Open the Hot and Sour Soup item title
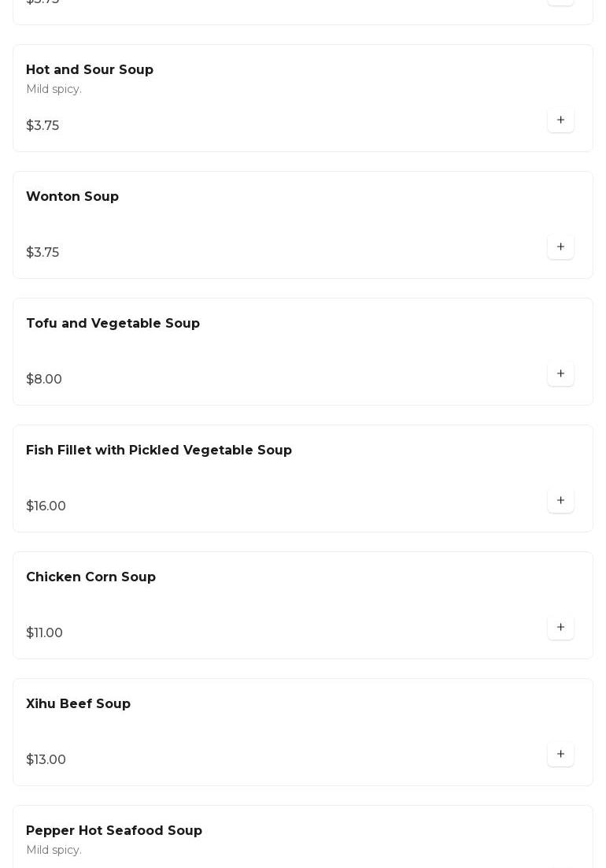Viewport: 606px width, 868px height. 90,70
